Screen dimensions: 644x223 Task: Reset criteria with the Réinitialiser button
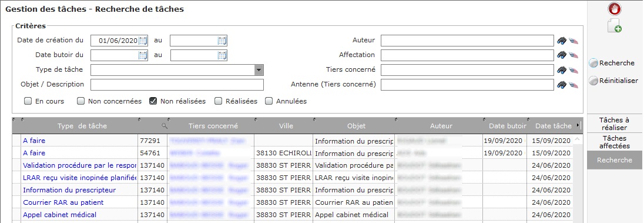pyautogui.click(x=613, y=81)
